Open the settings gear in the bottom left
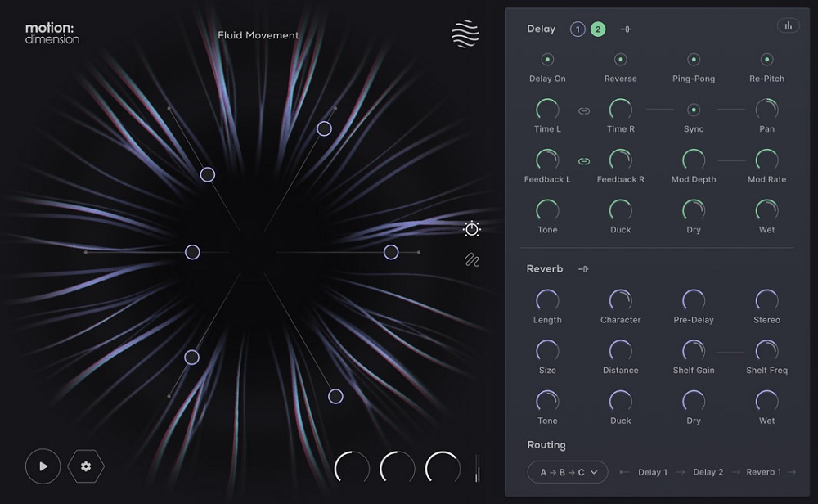818x504 pixels. (85, 466)
